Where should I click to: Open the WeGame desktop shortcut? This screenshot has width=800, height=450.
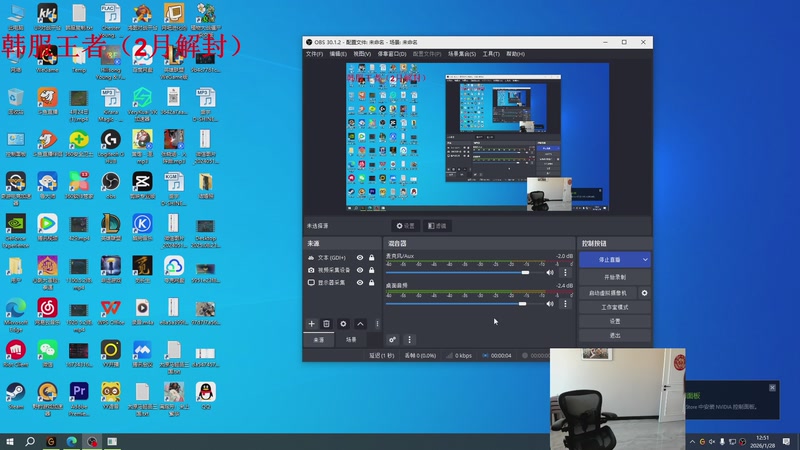coord(47,59)
